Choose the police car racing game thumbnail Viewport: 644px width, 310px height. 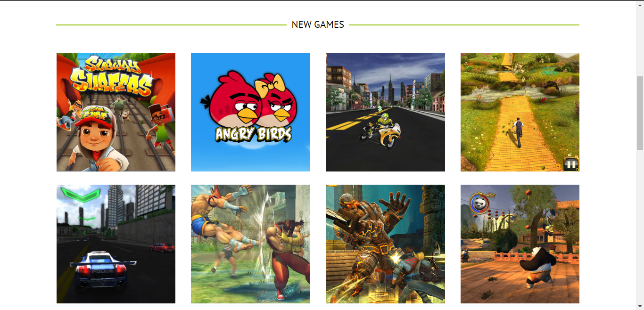116,244
